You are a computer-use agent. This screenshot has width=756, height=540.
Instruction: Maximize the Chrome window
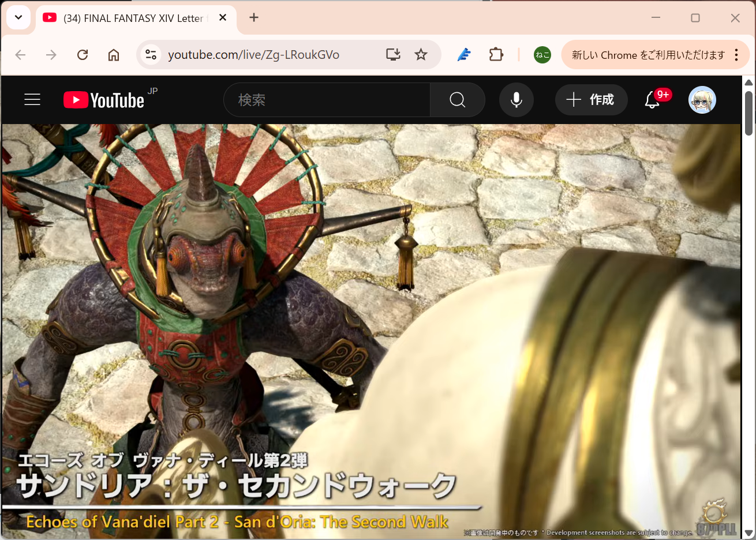pos(695,18)
